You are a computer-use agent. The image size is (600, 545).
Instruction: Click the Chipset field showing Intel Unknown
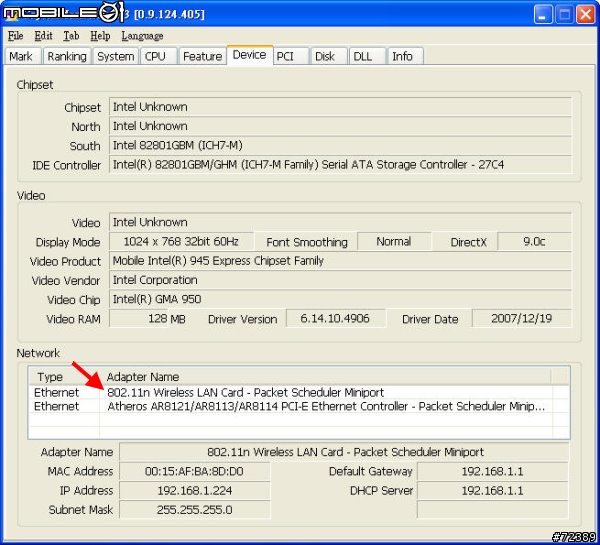click(341, 107)
